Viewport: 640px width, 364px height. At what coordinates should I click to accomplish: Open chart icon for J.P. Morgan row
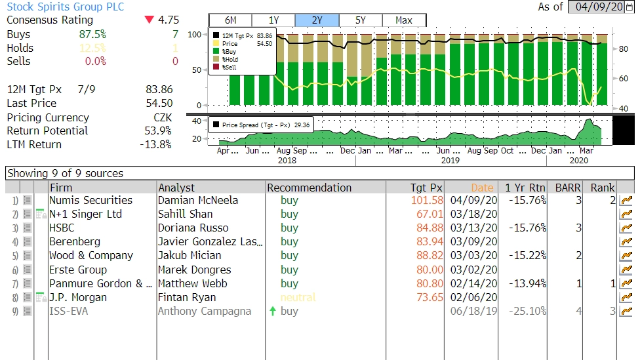(626, 298)
